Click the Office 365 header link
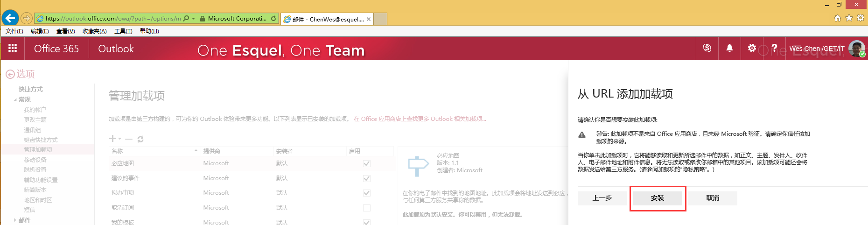The image size is (868, 225). (56, 49)
